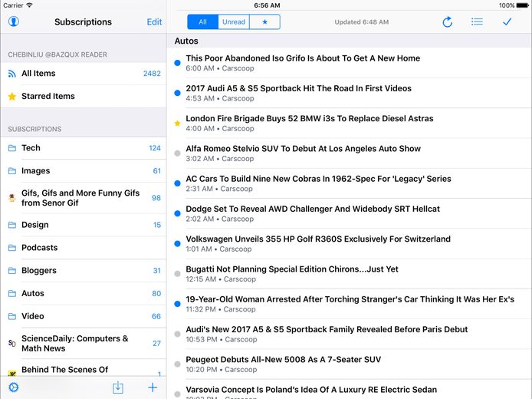Screen dimensions: 532x399
Task: Toggle unread dot on Dodge Challenger article
Action: point(177,213)
